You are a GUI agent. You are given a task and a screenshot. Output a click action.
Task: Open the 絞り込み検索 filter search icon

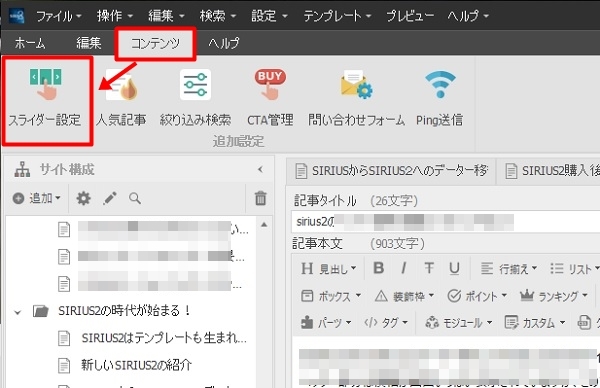195,85
